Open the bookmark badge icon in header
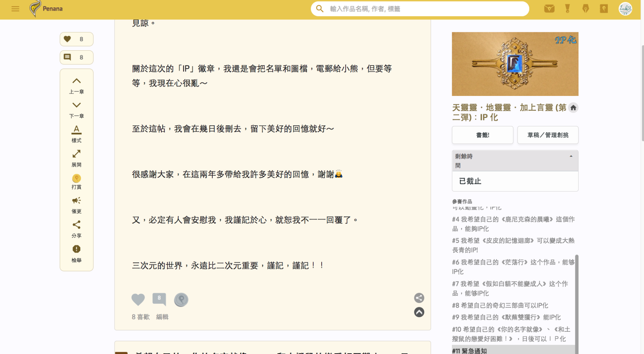 point(604,9)
